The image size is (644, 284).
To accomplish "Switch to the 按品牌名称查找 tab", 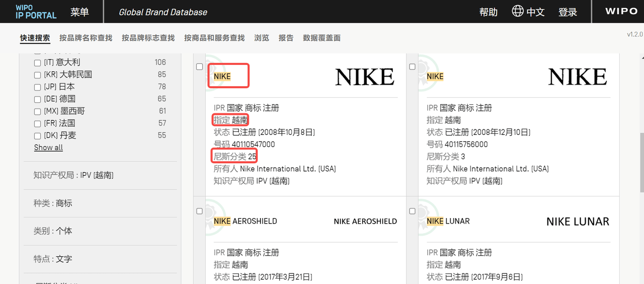I will click(86, 38).
